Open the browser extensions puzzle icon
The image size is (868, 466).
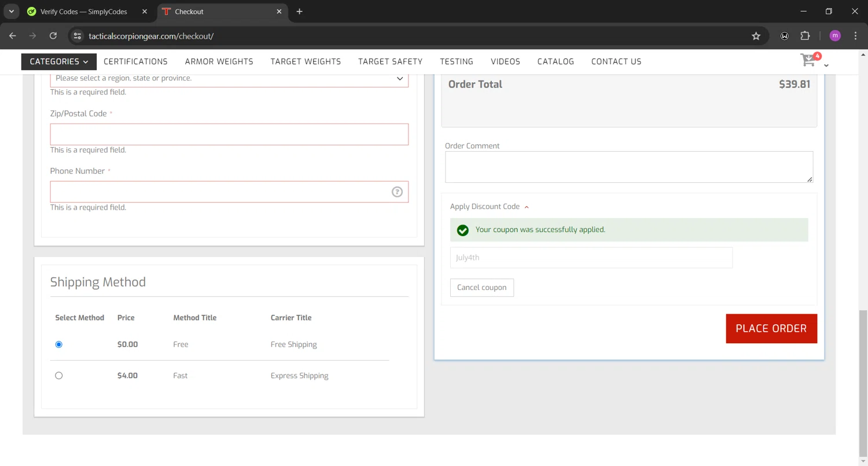pyautogui.click(x=805, y=36)
